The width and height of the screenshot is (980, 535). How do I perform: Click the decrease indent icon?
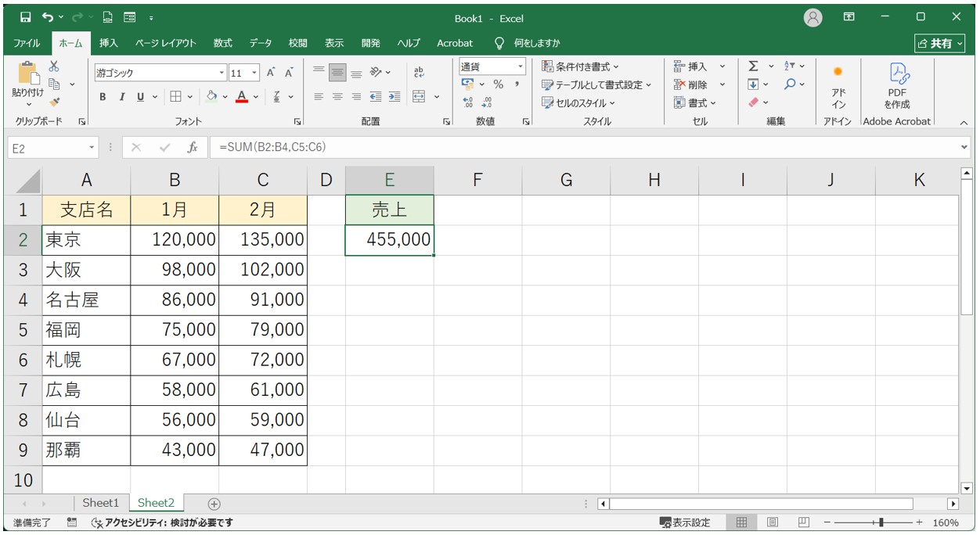pyautogui.click(x=377, y=96)
